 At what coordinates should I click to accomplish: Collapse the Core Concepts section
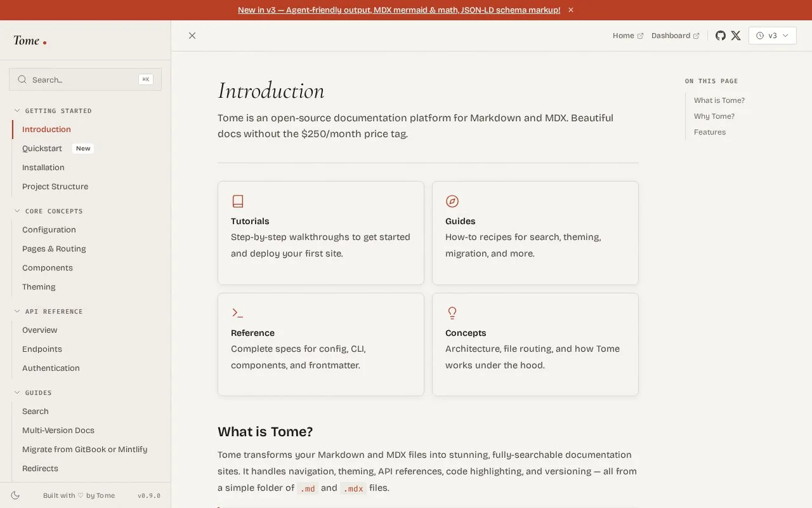49,211
